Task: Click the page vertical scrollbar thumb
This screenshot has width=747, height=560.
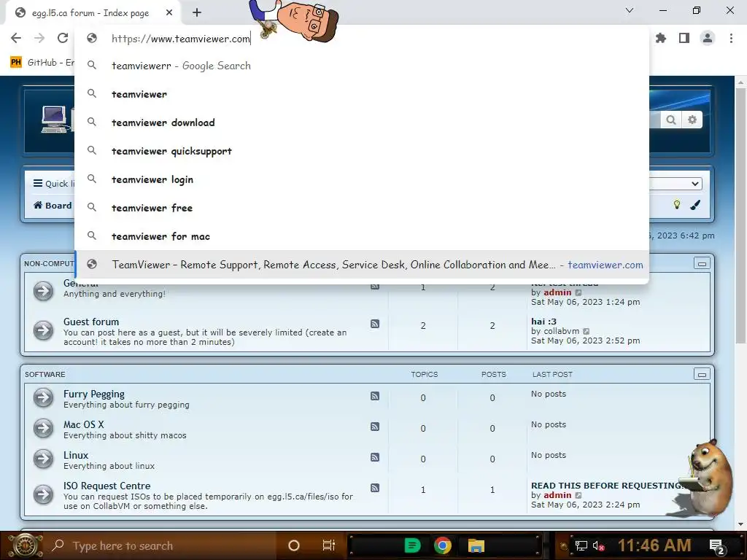Action: click(x=740, y=214)
